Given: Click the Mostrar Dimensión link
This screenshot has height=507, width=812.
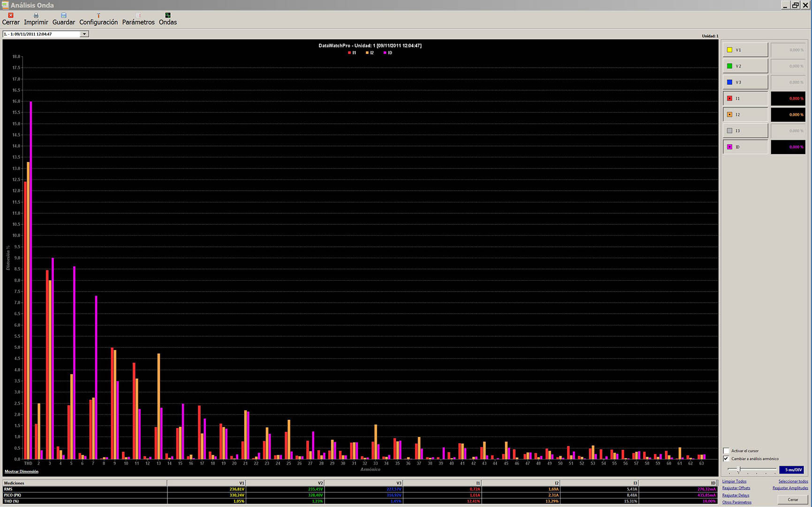Looking at the screenshot, I should click(x=22, y=471).
